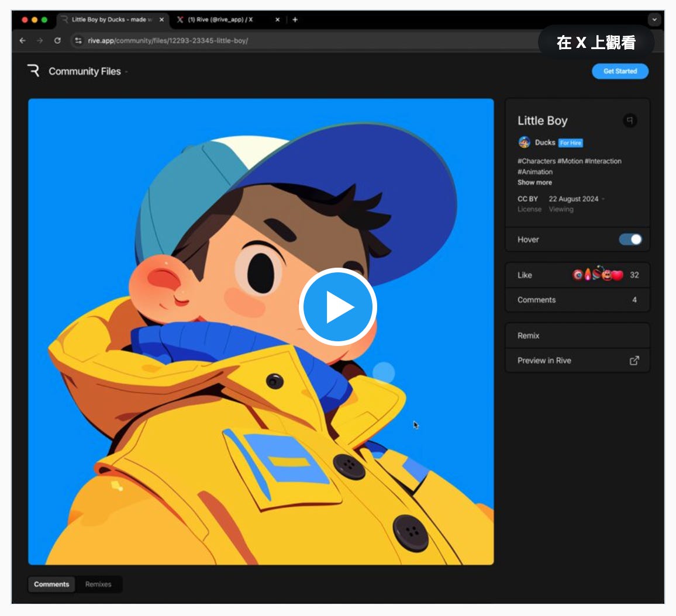The image size is (676, 616).
Task: Click the Ducks author name
Action: coord(545,143)
